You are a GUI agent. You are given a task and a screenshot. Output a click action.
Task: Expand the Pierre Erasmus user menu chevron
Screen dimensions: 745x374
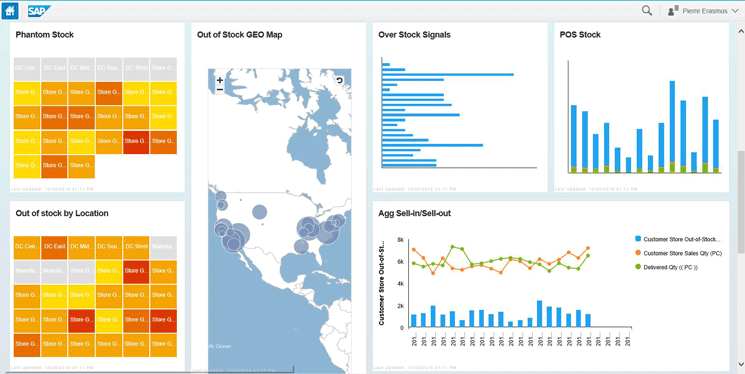coord(735,11)
